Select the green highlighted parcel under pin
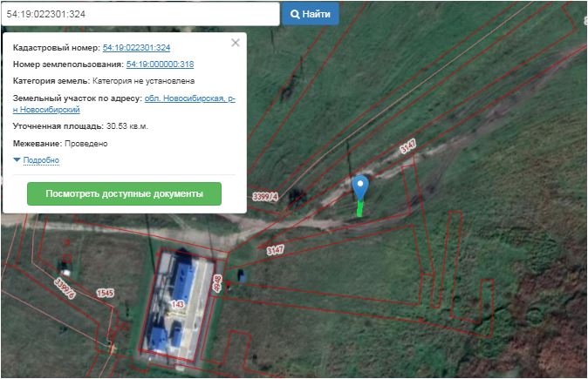 click(x=360, y=209)
